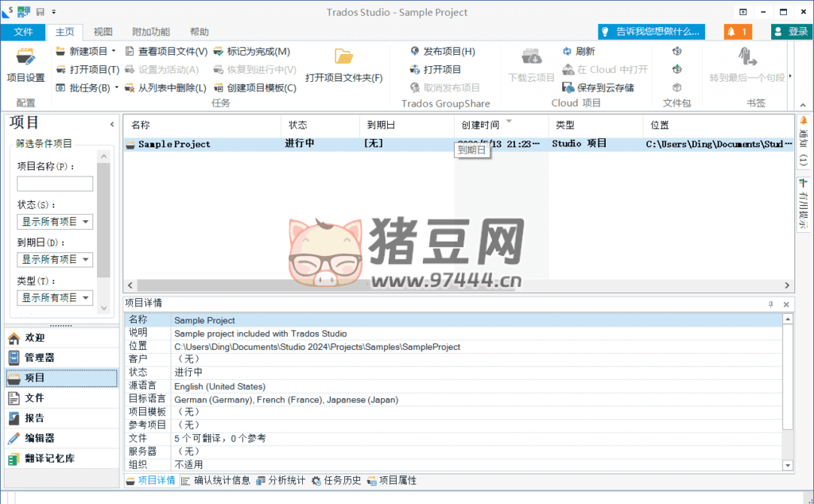Pin the 项目详情 panel
Screen dimensions: 814x504
click(x=771, y=304)
